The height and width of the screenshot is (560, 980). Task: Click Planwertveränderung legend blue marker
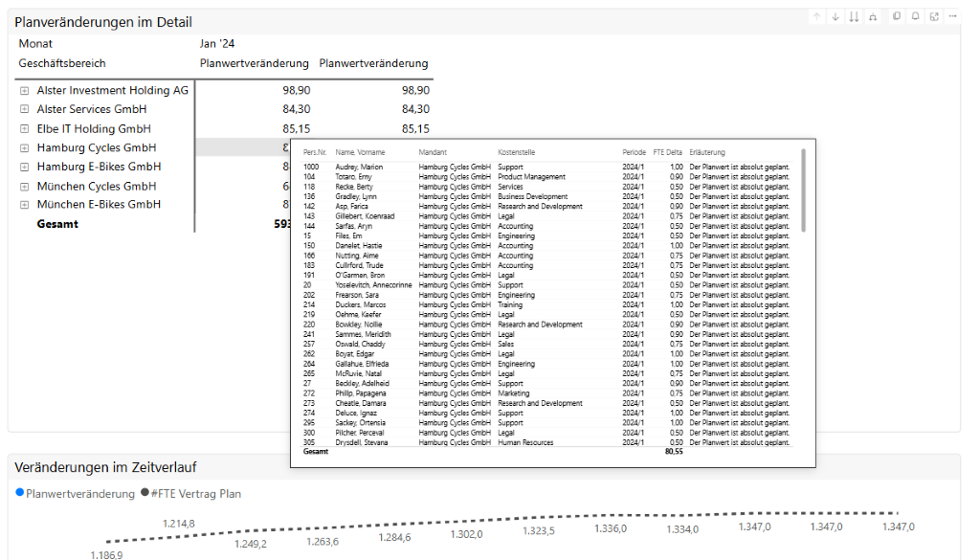pyautogui.click(x=19, y=492)
